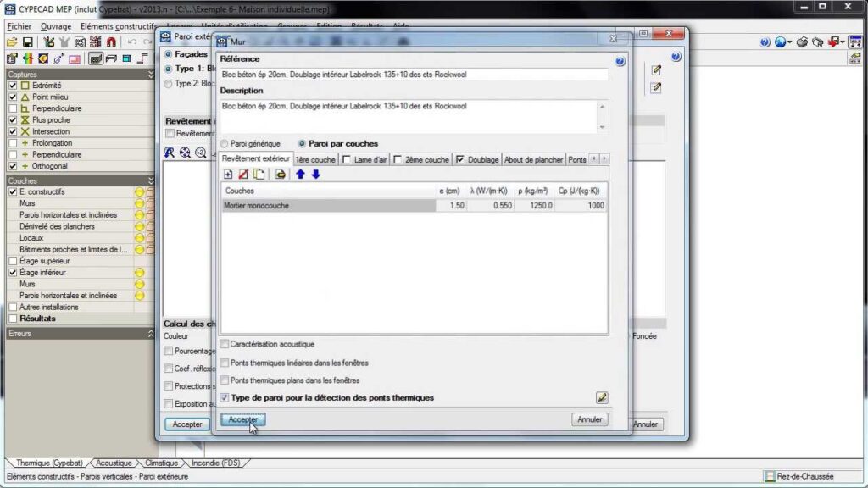Click the copy layer icon

259,175
